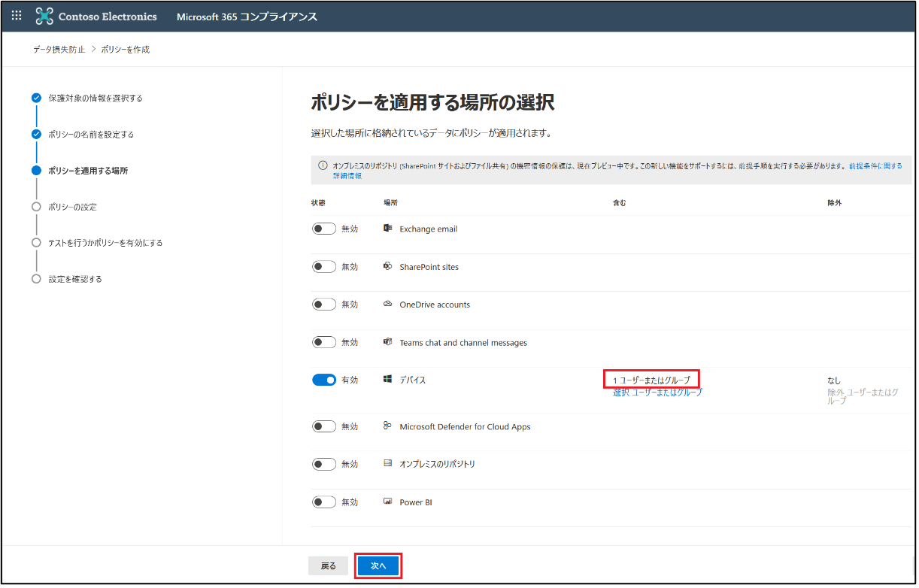This screenshot has width=919, height=588.
Task: Click the ポリシーの設定 step circle
Action: [x=36, y=206]
